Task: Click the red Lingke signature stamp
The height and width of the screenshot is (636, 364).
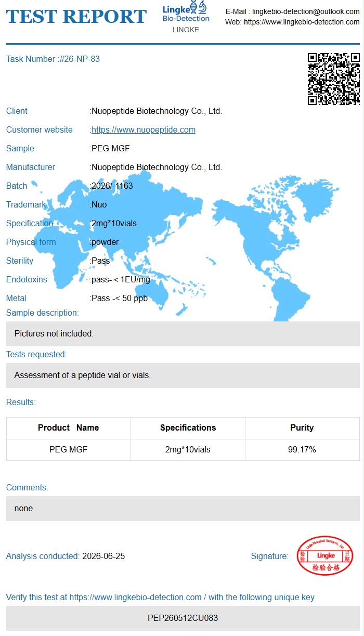Action: click(x=325, y=556)
